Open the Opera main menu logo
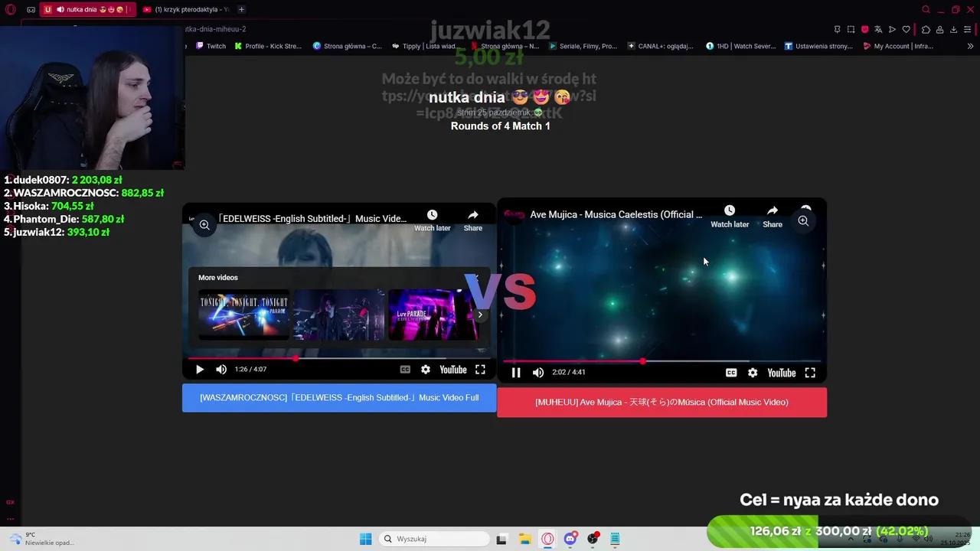This screenshot has width=980, height=551. click(11, 9)
